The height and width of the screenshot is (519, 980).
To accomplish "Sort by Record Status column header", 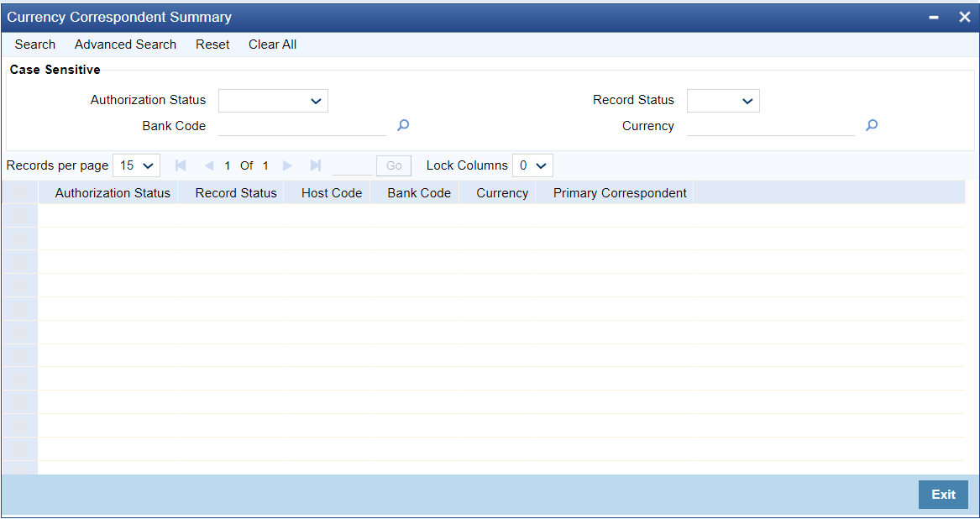I will [x=236, y=193].
